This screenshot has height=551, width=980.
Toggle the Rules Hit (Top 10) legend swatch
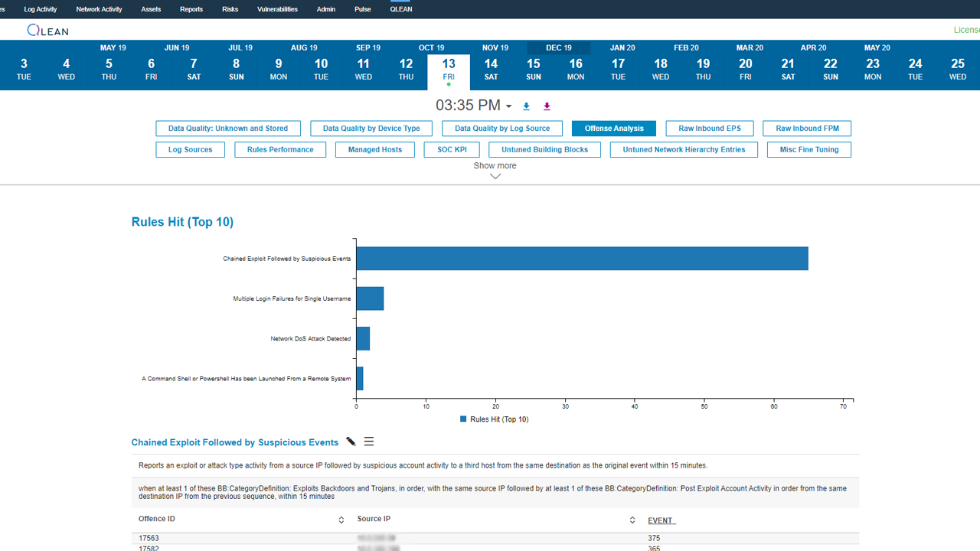pyautogui.click(x=463, y=419)
